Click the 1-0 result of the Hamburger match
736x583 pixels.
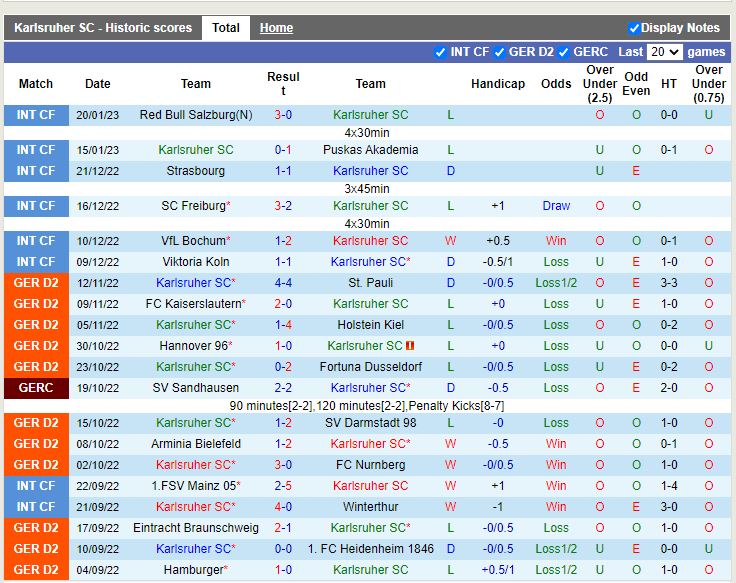[x=283, y=570]
